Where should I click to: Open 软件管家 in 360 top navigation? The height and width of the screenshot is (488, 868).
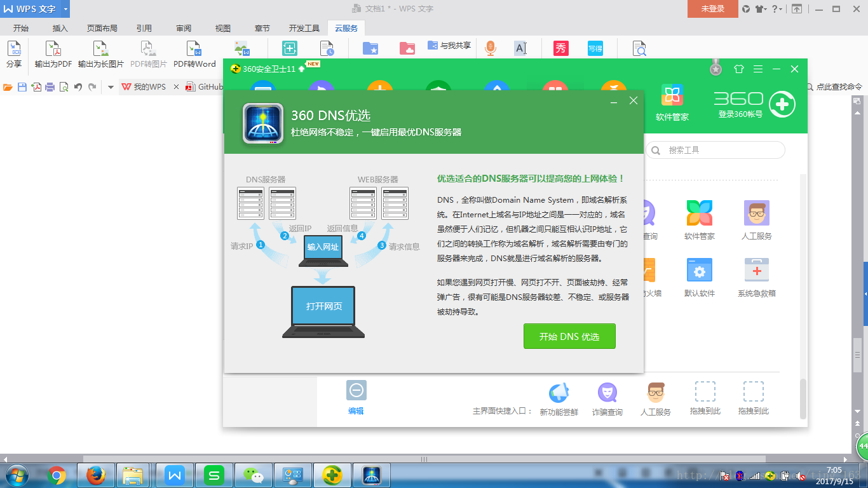(x=672, y=102)
